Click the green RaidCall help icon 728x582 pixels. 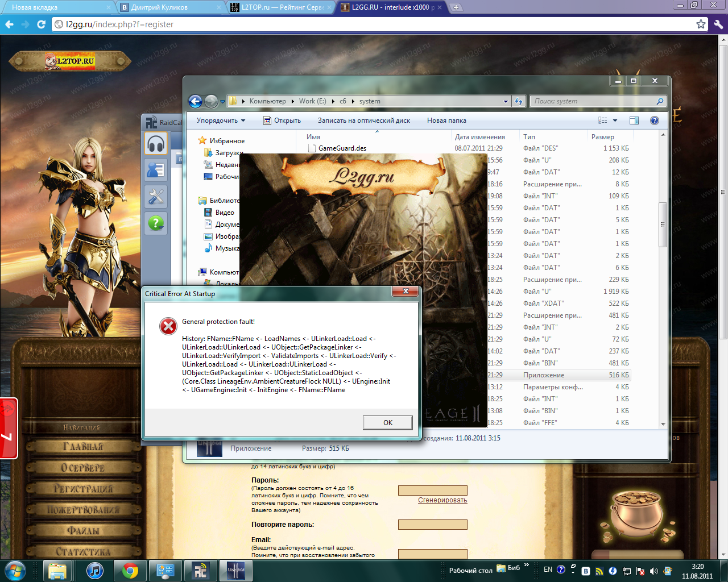[x=156, y=223]
